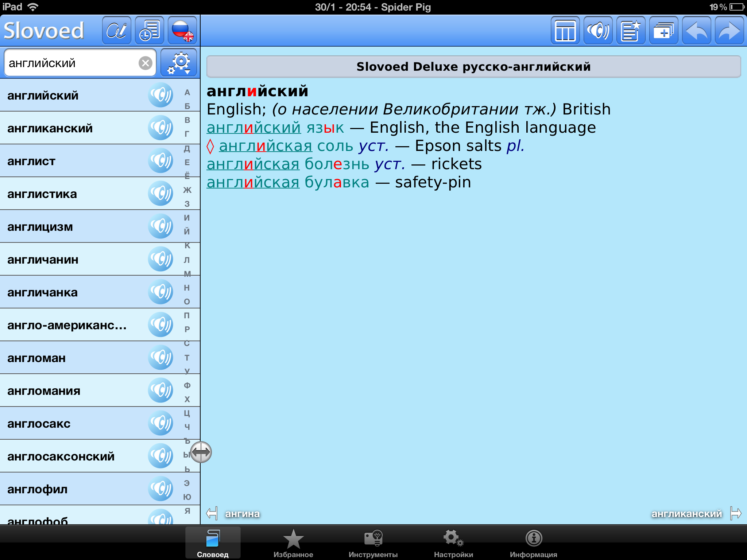747x560 pixels.
Task: Play sound for англоман entry
Action: click(x=160, y=358)
